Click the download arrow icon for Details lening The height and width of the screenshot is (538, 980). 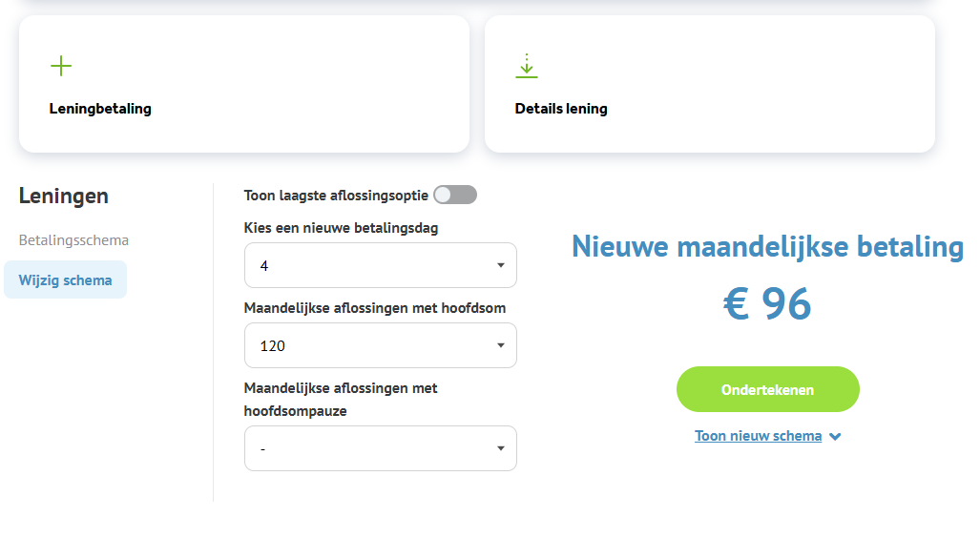527,66
